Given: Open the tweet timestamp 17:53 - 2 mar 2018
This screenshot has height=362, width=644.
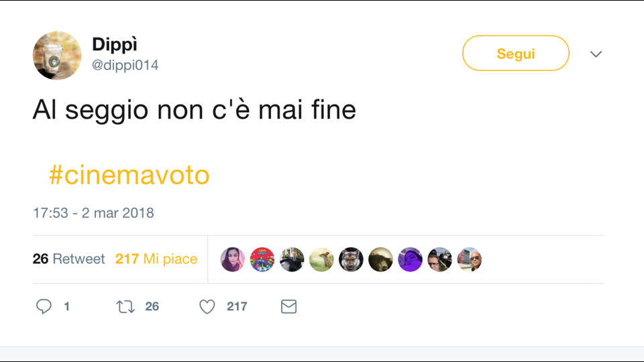Looking at the screenshot, I should click(x=93, y=213).
